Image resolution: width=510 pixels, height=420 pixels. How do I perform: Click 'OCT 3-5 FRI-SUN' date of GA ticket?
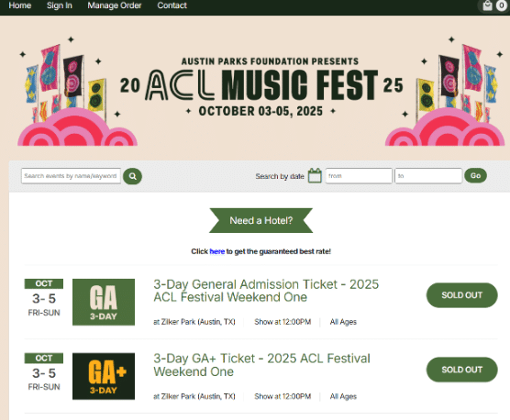44,298
